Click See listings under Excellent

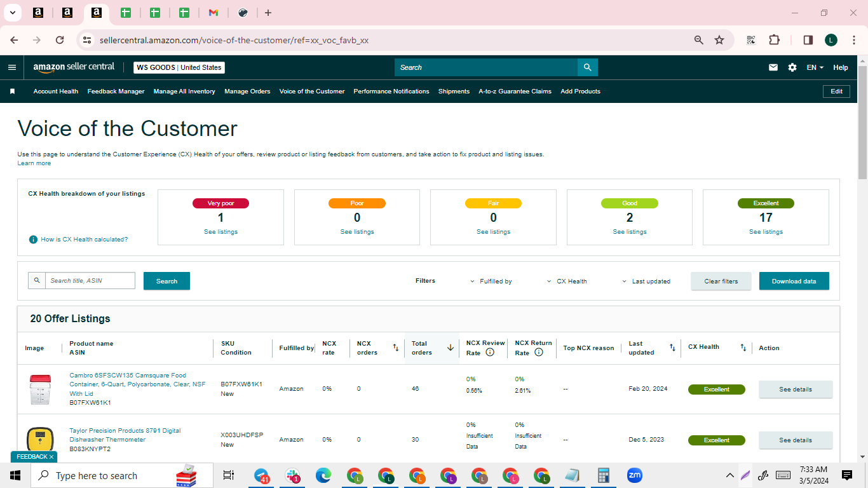click(x=766, y=232)
